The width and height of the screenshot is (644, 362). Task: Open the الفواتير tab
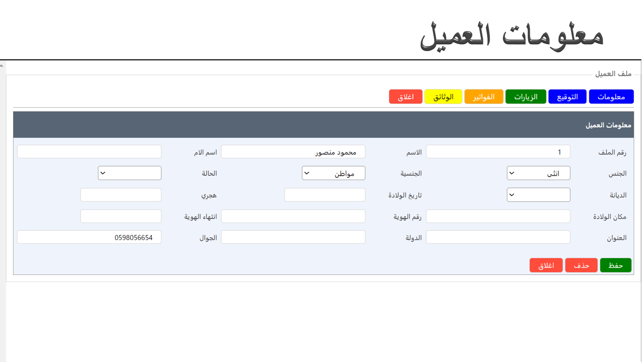(x=483, y=97)
